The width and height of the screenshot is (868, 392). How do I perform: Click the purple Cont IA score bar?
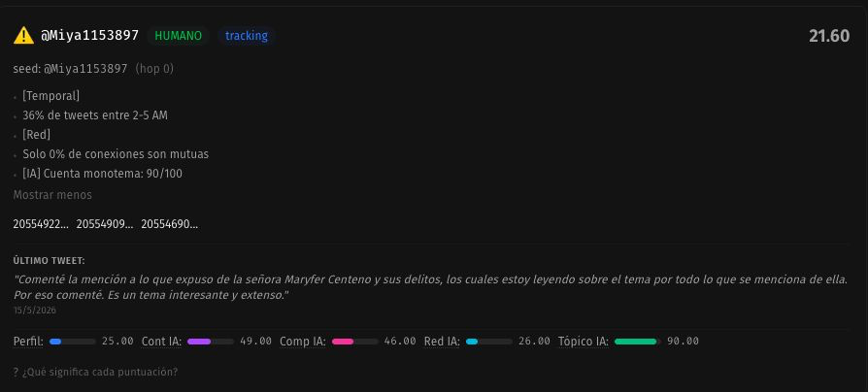[x=211, y=342]
